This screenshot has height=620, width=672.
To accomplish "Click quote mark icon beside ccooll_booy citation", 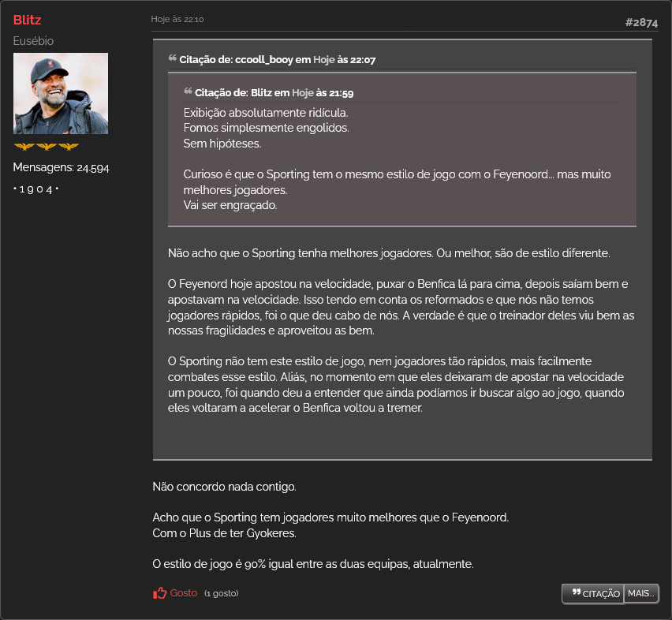I will (172, 58).
